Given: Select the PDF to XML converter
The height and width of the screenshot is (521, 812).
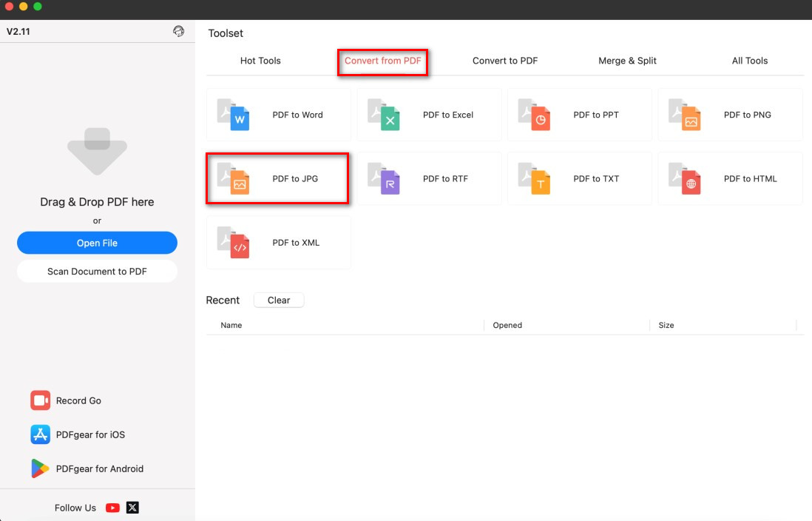Looking at the screenshot, I should [x=278, y=242].
